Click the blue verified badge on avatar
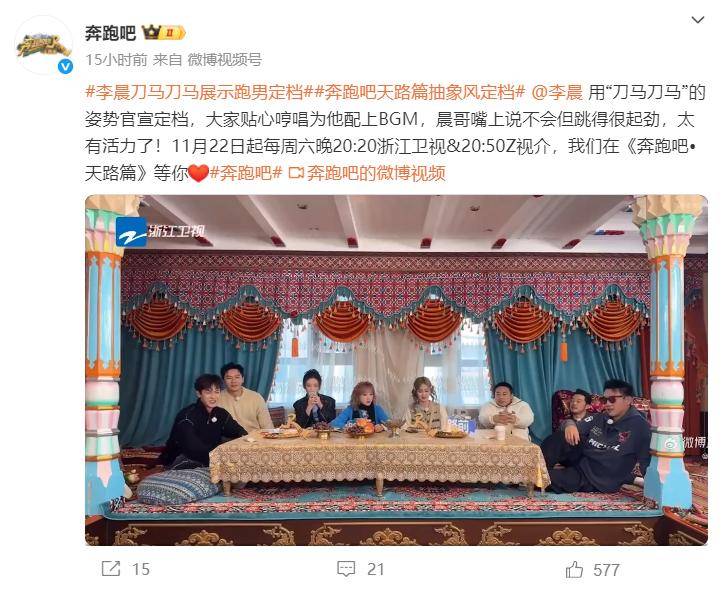The height and width of the screenshot is (590, 722). click(x=65, y=67)
